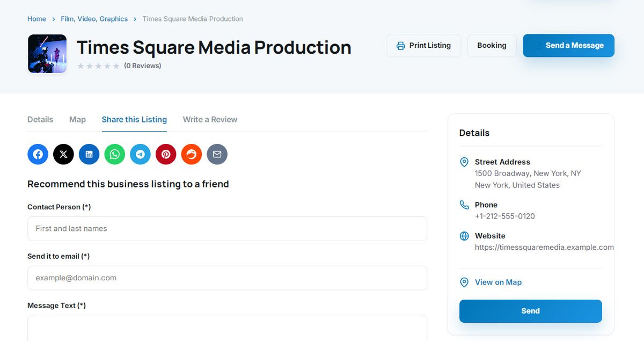The height and width of the screenshot is (341, 644).
Task: Click the breadcrumb text Times Square Media Production
Action: tap(193, 19)
